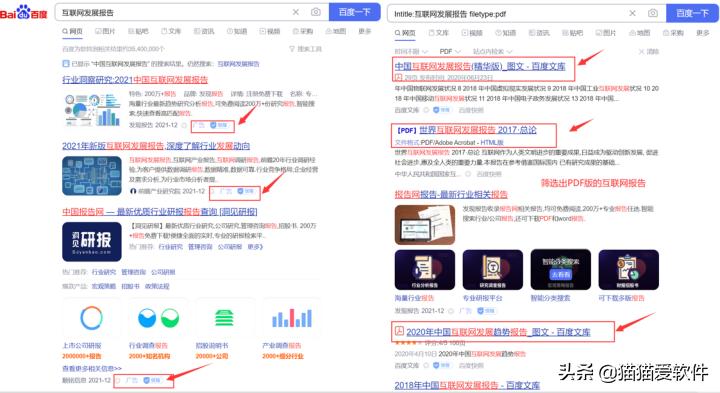720x393 pixels.
Task: Select 文库 tab in right window
Action: click(439, 33)
